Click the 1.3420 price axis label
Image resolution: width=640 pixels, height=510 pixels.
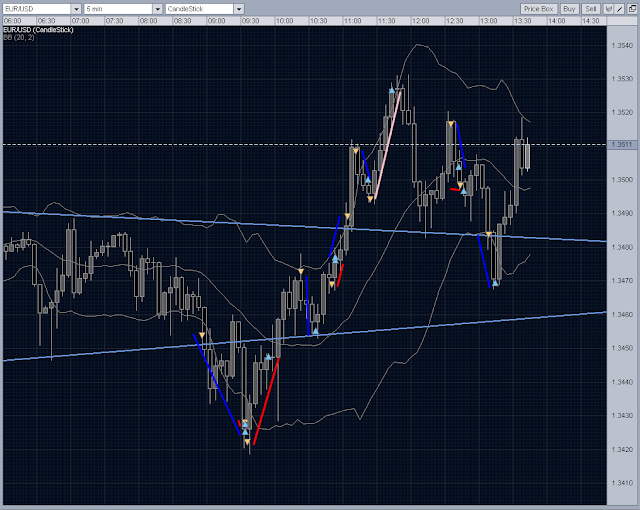click(622, 450)
